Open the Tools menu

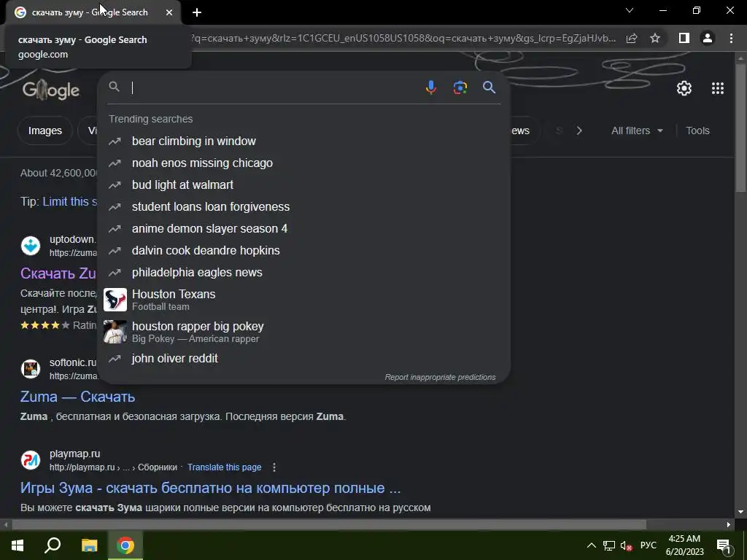click(x=697, y=131)
